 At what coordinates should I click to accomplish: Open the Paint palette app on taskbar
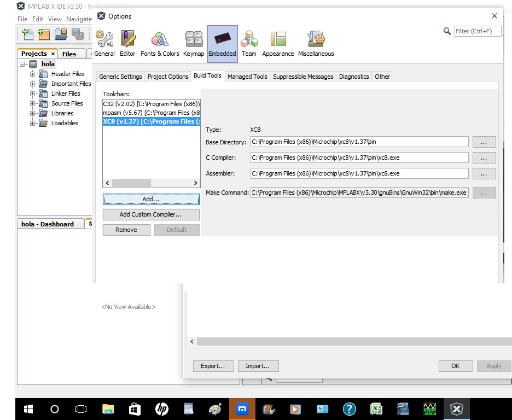pyautogui.click(x=215, y=409)
